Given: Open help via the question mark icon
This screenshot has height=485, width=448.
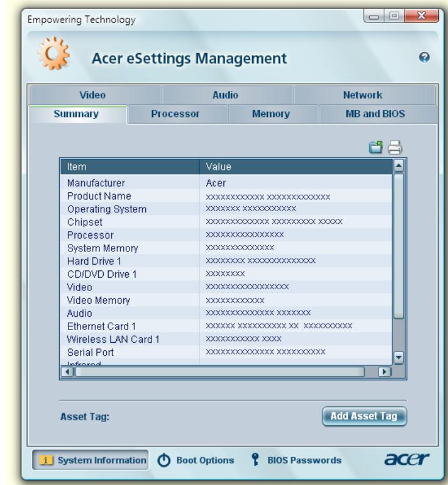Looking at the screenshot, I should coord(424,57).
